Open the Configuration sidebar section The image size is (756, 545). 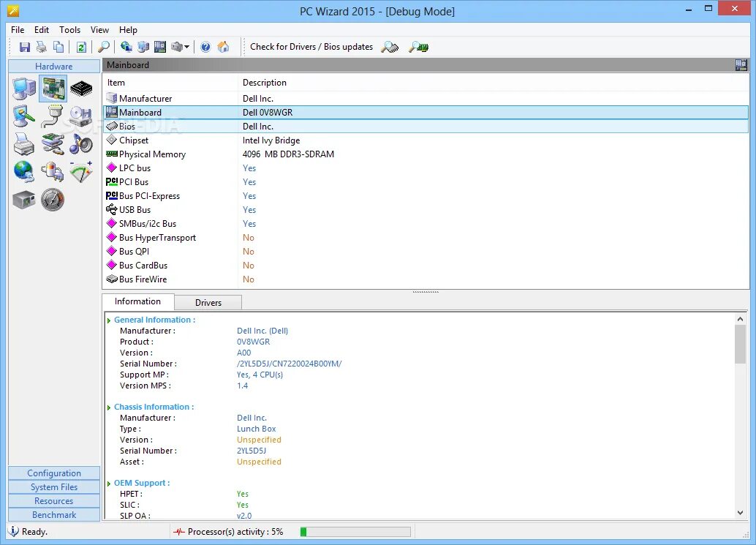(x=54, y=473)
